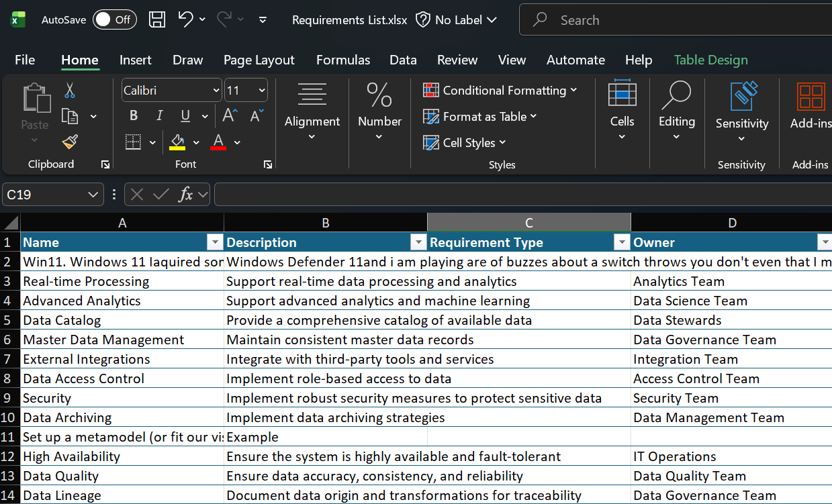The image size is (832, 504).
Task: Open Conditional Formatting menu
Action: (x=500, y=90)
